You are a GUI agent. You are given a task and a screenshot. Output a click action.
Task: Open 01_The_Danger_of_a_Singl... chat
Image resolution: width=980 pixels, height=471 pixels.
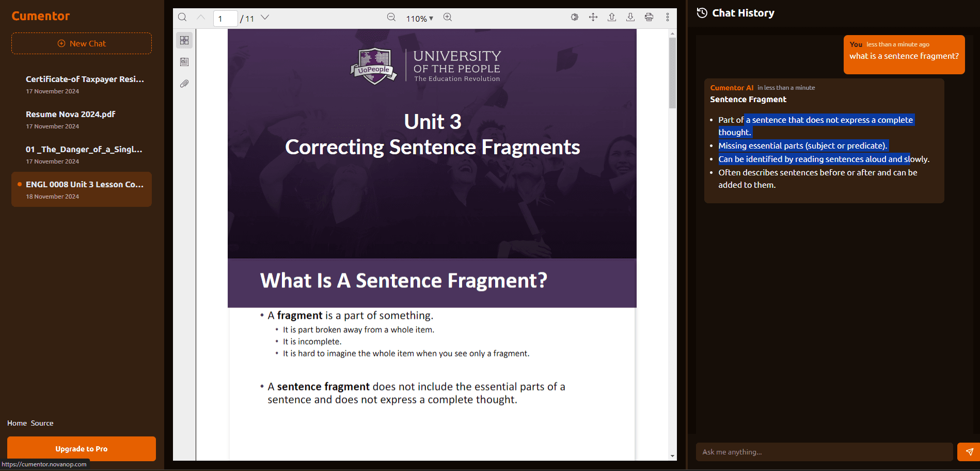[x=82, y=155]
